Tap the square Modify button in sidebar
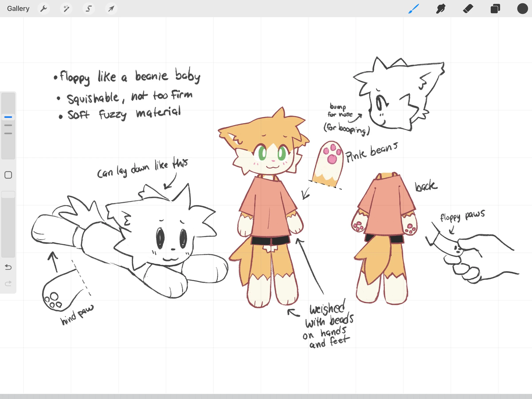532x399 pixels. pyautogui.click(x=8, y=175)
